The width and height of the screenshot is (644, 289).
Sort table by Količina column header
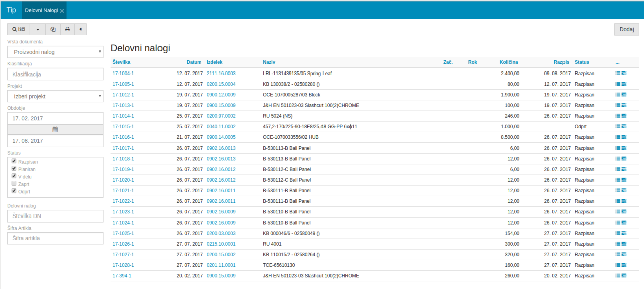click(508, 62)
